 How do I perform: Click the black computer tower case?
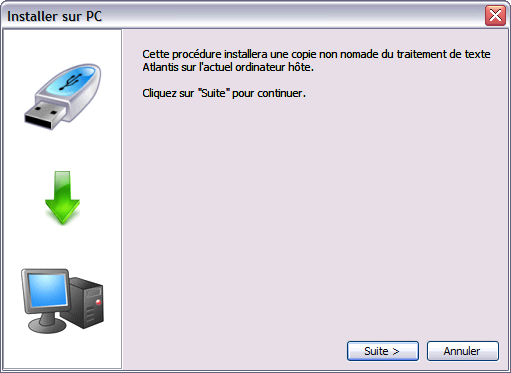click(x=85, y=303)
